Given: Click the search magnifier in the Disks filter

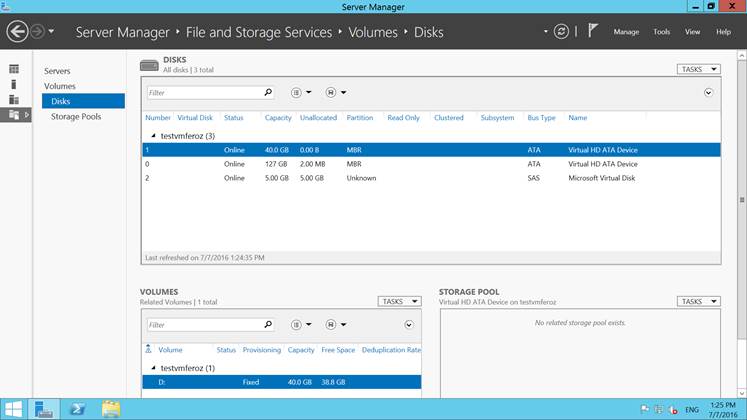Looking at the screenshot, I should click(x=268, y=92).
